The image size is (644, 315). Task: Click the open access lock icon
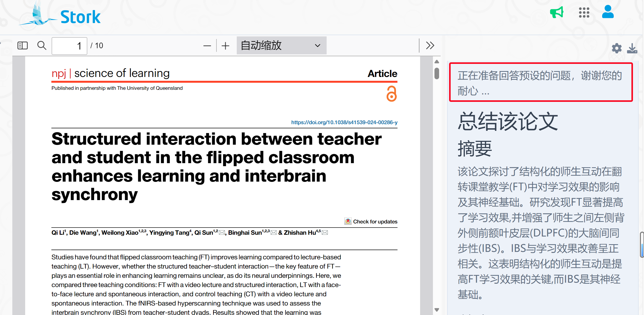(x=391, y=94)
